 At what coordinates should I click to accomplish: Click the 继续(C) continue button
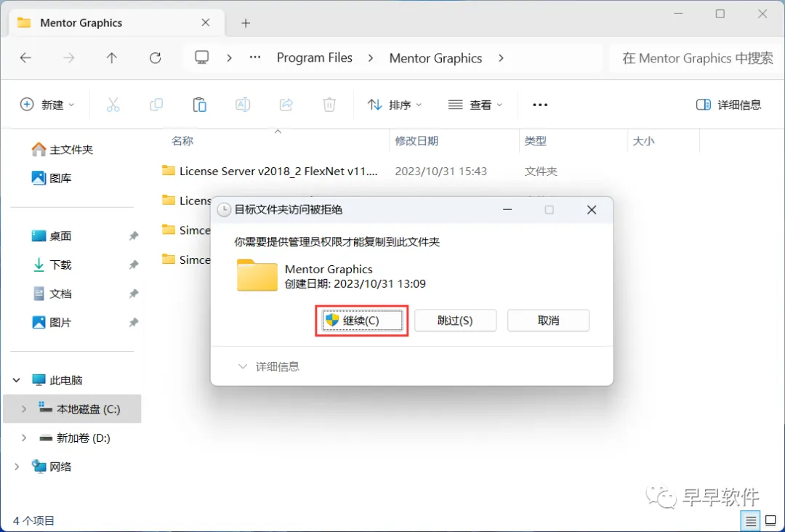coord(362,321)
